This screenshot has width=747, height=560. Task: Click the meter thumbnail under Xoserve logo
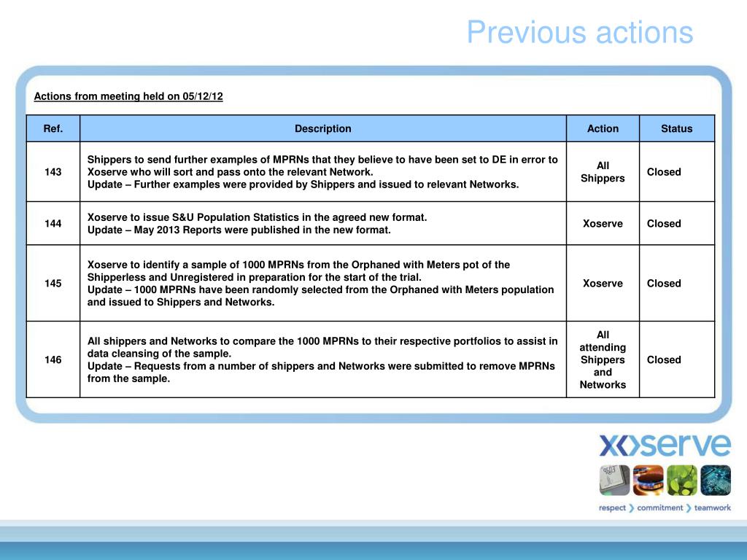point(614,480)
